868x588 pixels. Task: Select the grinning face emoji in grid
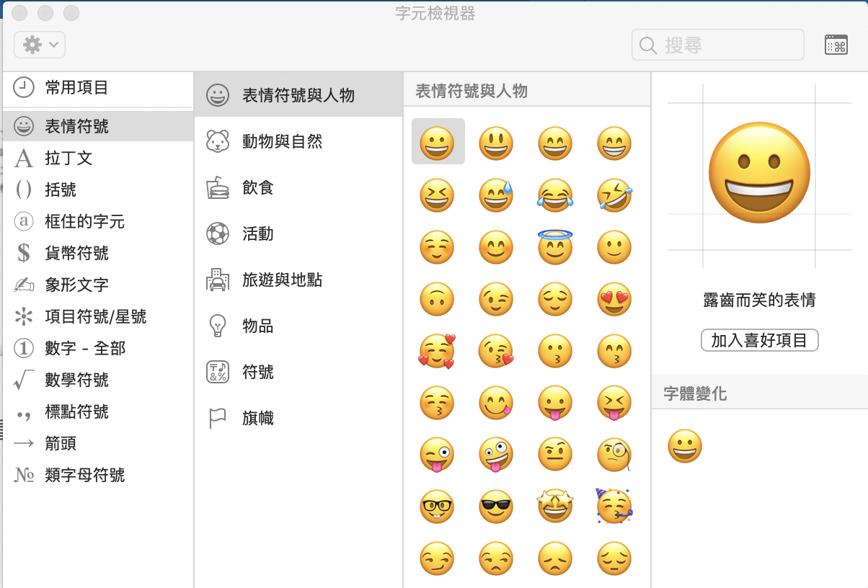pyautogui.click(x=438, y=143)
